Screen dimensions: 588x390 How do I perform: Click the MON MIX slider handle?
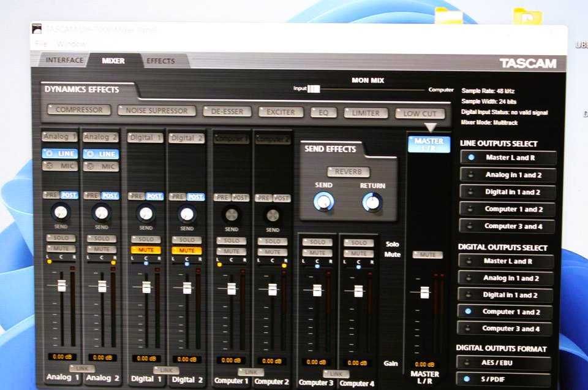[314, 88]
